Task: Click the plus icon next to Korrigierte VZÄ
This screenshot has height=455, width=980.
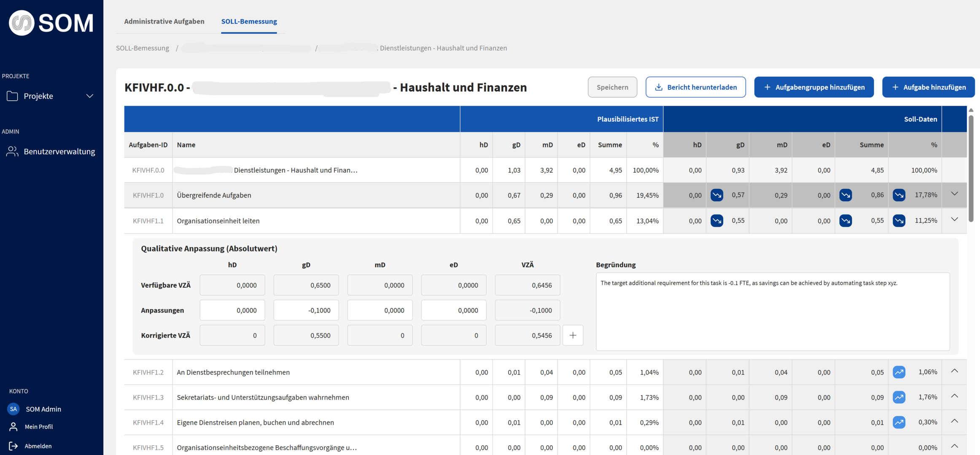Action: click(573, 335)
